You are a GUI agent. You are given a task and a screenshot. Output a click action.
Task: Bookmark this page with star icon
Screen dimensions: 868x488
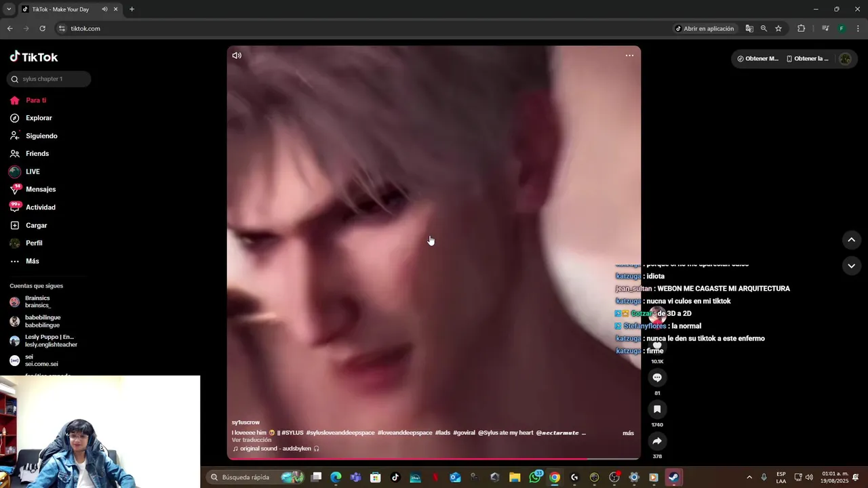tap(778, 28)
